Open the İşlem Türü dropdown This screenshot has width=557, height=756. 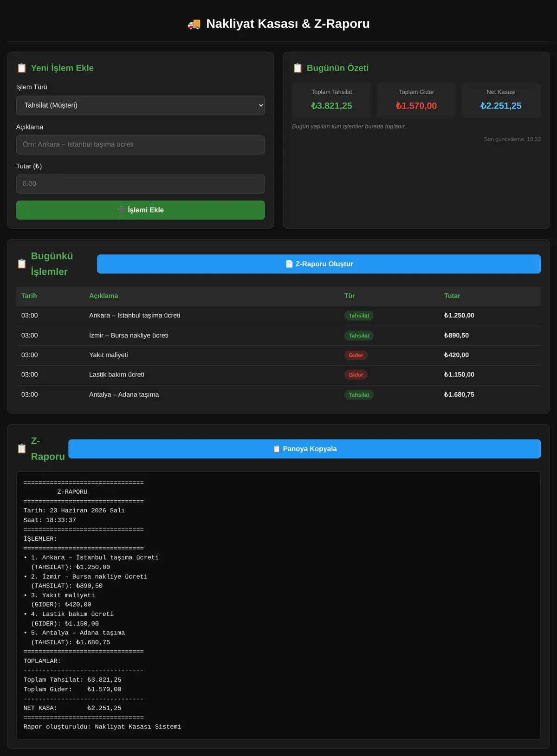(141, 105)
